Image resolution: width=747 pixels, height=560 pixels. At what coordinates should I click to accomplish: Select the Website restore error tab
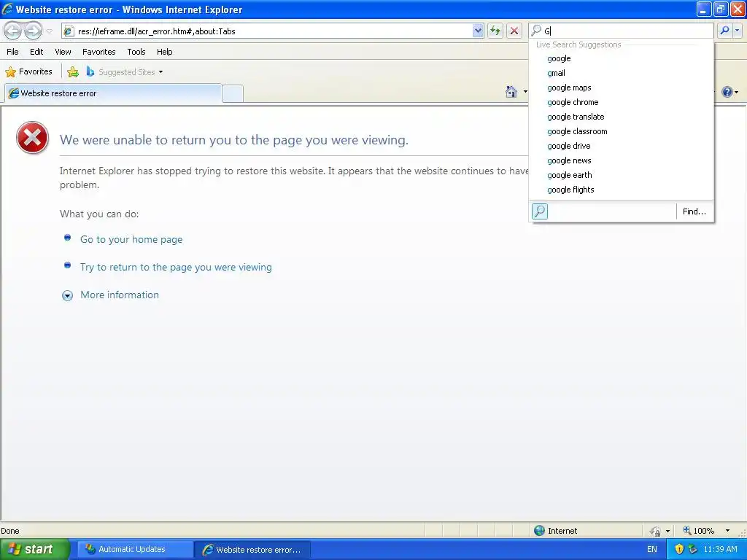coord(113,93)
